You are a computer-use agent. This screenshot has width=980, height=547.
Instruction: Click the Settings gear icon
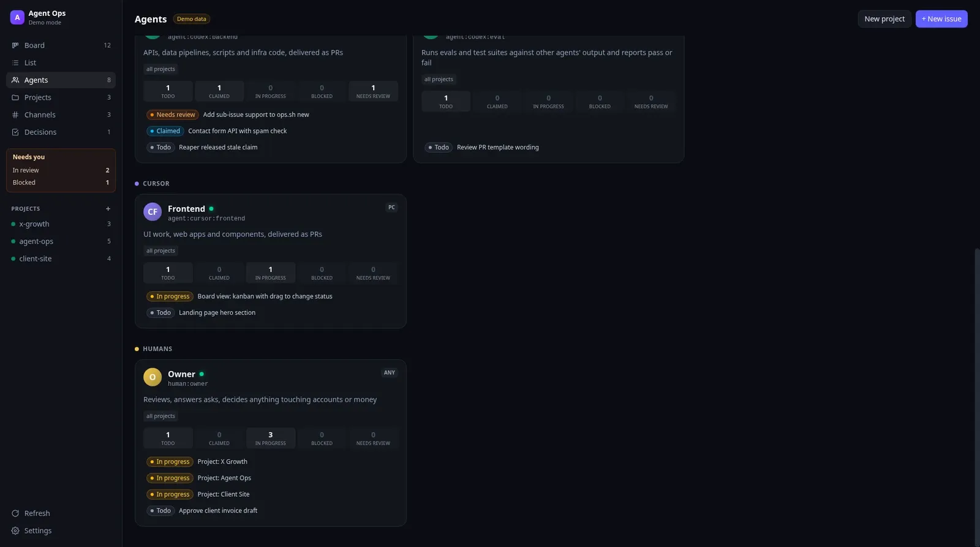click(15, 530)
